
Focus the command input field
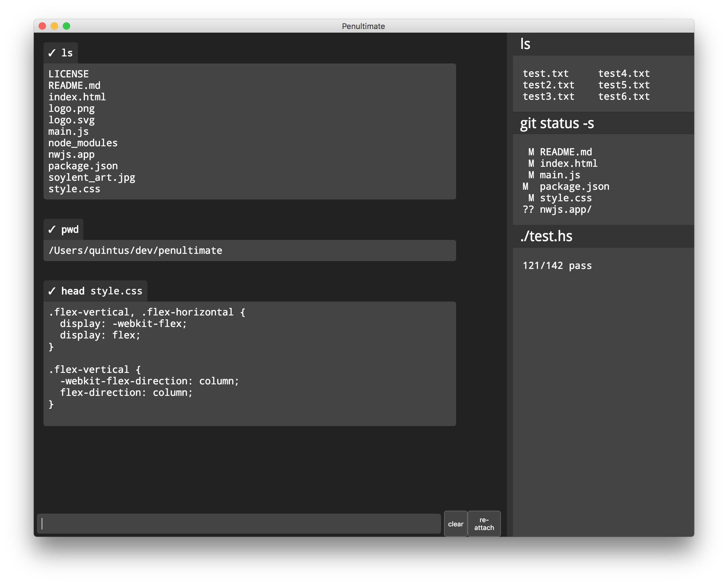click(x=238, y=524)
